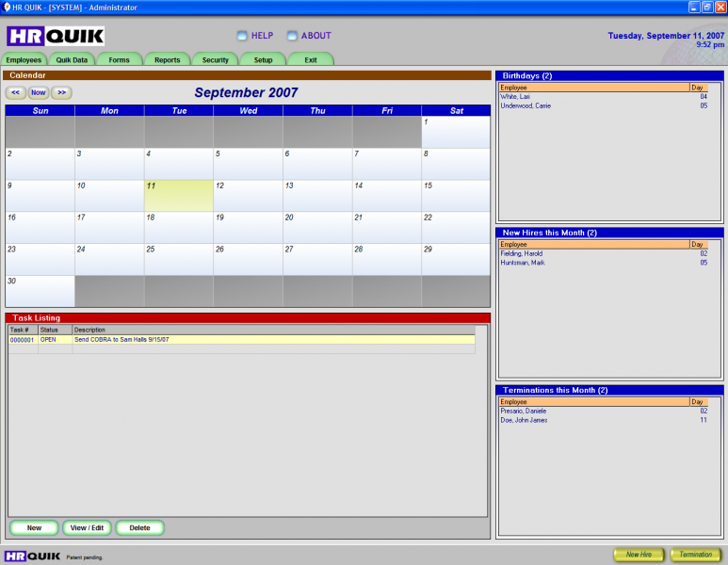This screenshot has height=565, width=728.
Task: Click the Exit tab
Action: coord(311,60)
